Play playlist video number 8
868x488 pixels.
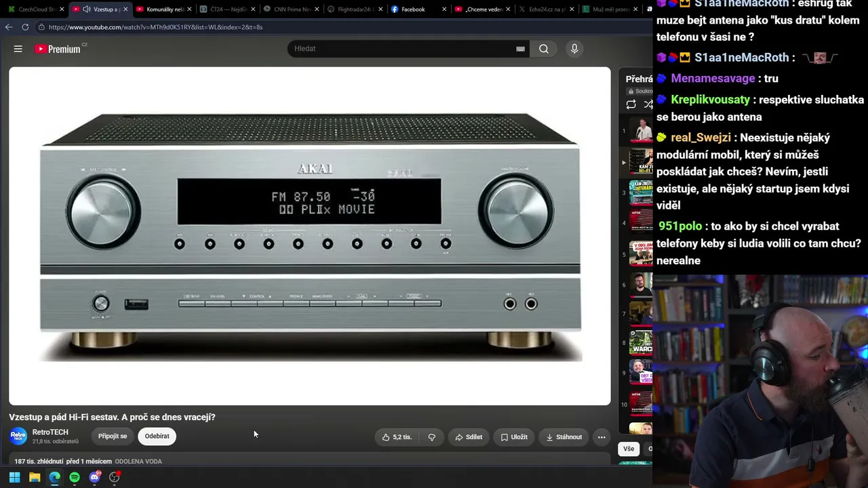[x=641, y=343]
